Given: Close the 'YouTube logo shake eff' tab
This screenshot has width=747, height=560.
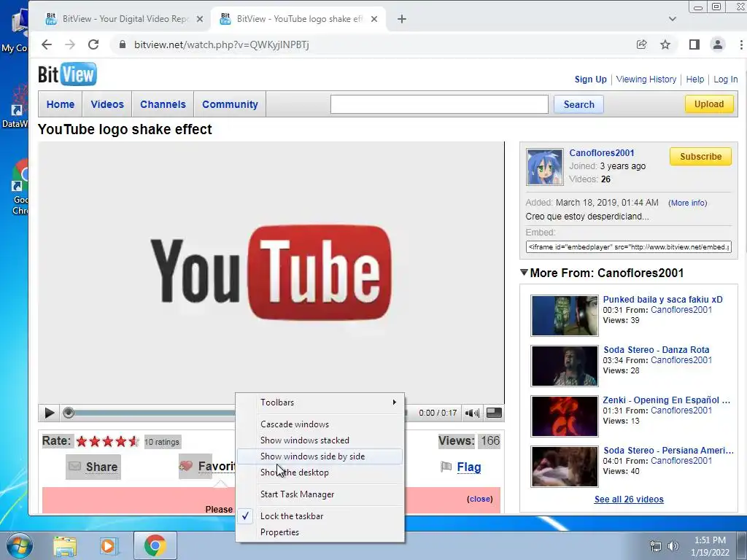Looking at the screenshot, I should tap(374, 19).
